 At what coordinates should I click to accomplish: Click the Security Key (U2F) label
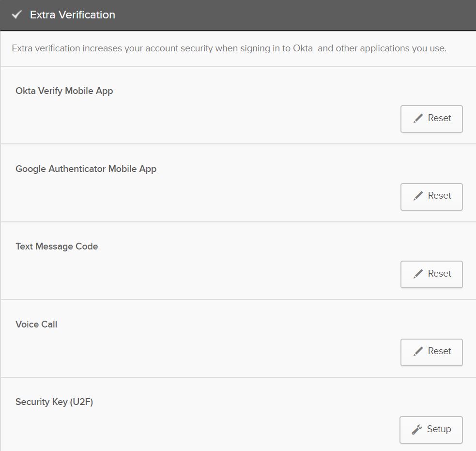coord(54,402)
